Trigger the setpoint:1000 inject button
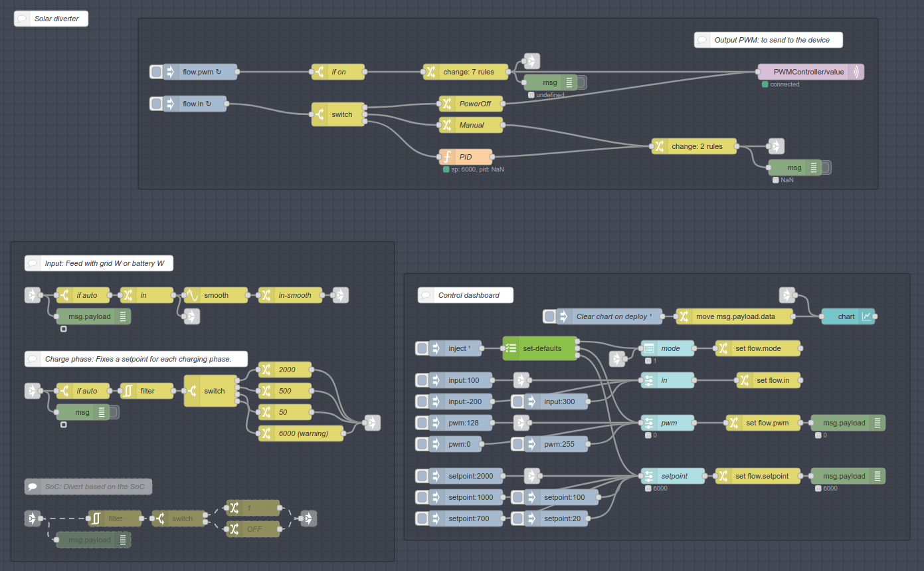Screen dimensions: 924x571 (422, 497)
